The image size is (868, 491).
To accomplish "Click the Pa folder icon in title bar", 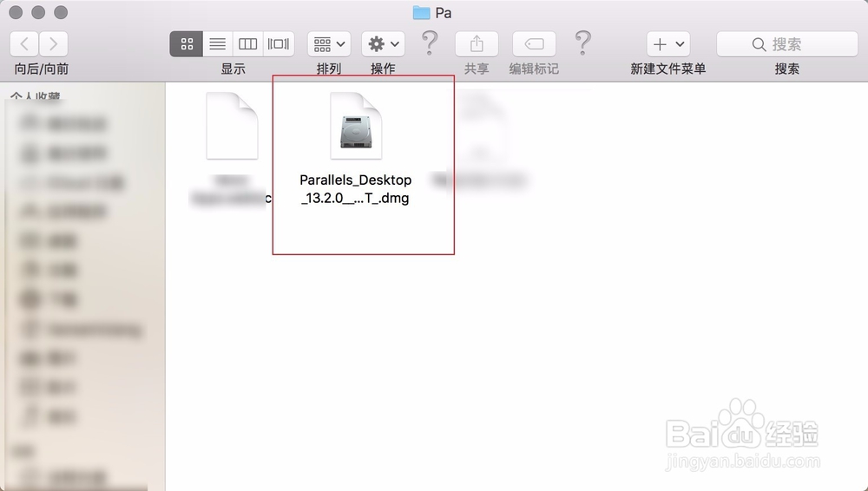I will (421, 12).
